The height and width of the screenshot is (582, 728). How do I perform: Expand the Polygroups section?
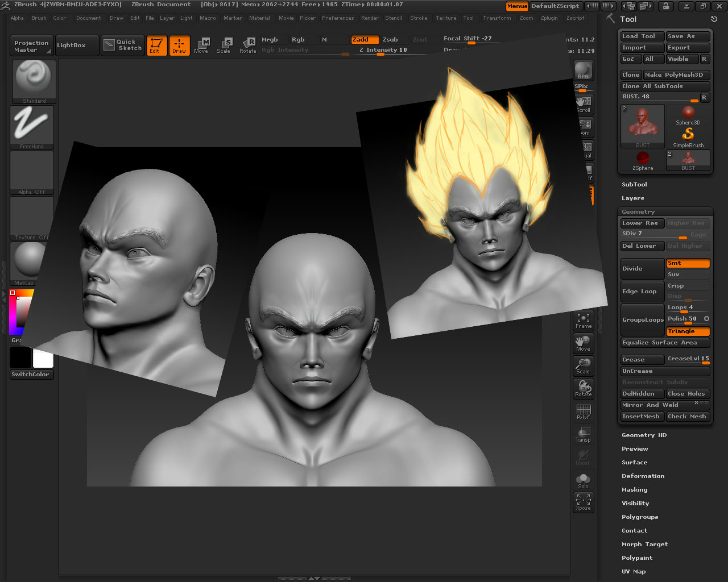coord(640,517)
